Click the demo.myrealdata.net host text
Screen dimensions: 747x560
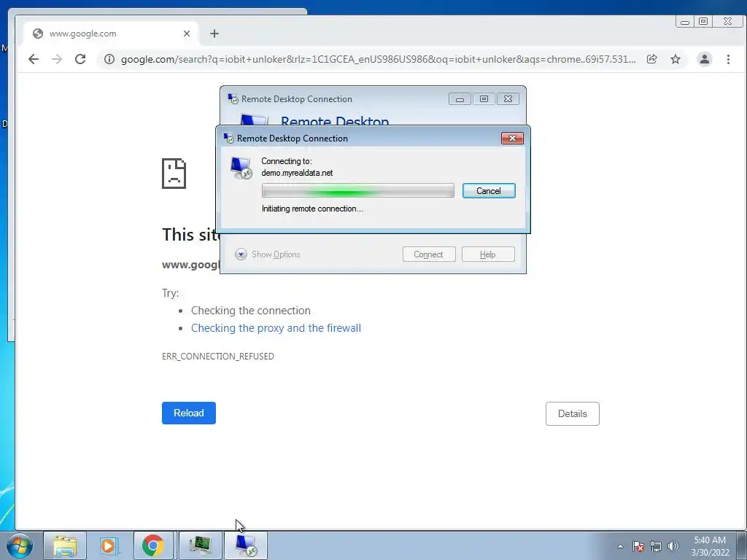click(x=297, y=173)
